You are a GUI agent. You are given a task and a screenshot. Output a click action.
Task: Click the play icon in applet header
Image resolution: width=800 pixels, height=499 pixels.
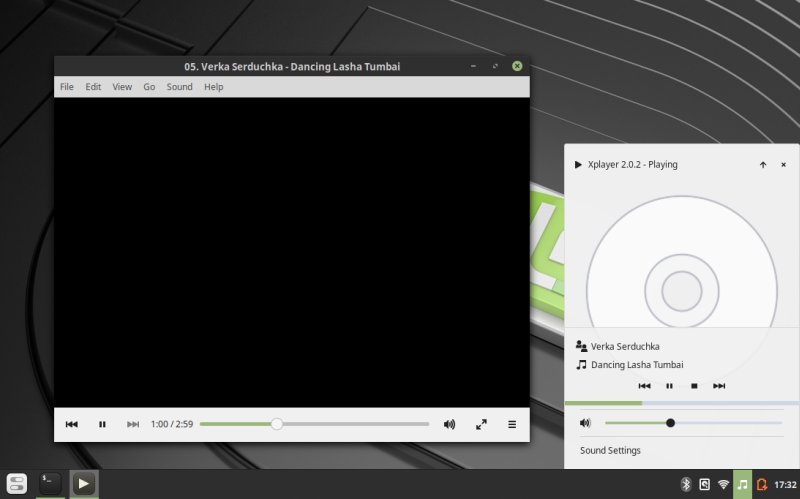(x=578, y=164)
